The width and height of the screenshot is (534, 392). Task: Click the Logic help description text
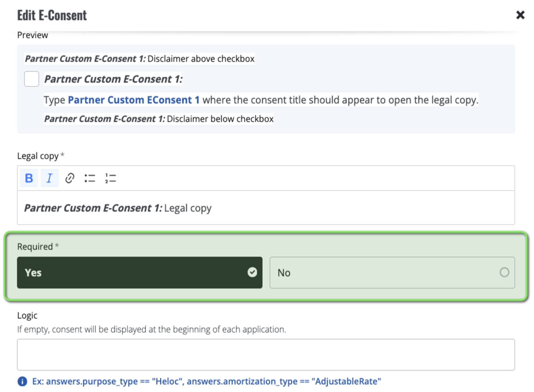click(151, 329)
